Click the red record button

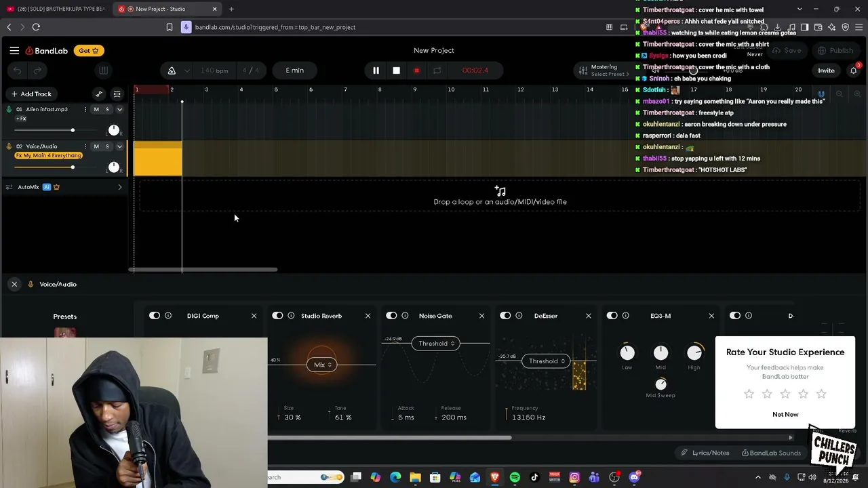pyautogui.click(x=416, y=70)
